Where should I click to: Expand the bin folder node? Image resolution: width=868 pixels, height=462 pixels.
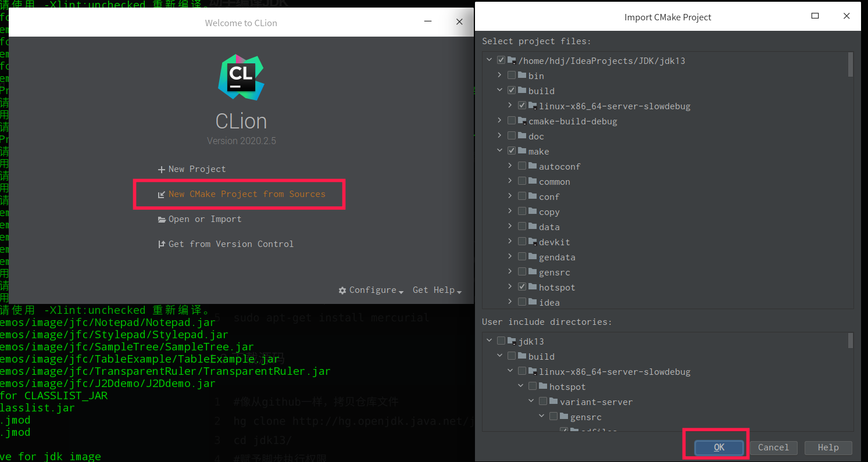tap(499, 75)
